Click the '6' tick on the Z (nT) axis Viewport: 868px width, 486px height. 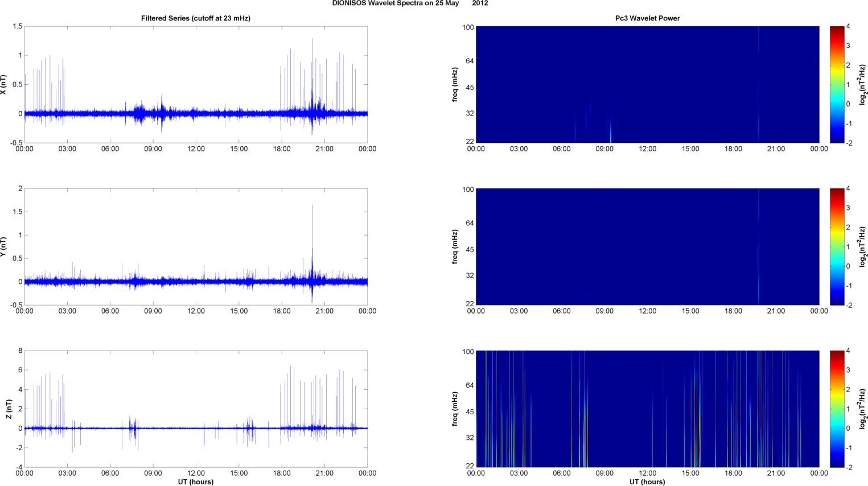click(20, 370)
